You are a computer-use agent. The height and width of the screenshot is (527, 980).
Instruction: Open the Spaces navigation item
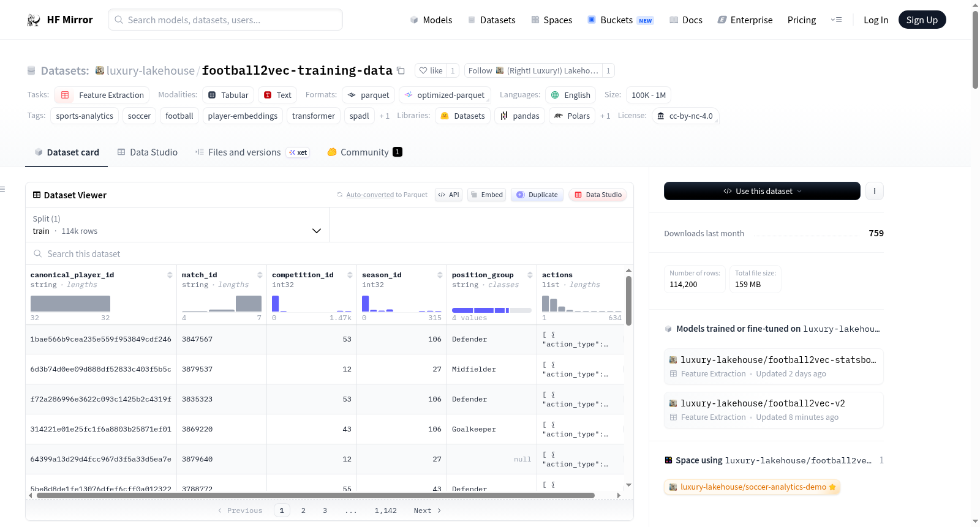pyautogui.click(x=552, y=20)
